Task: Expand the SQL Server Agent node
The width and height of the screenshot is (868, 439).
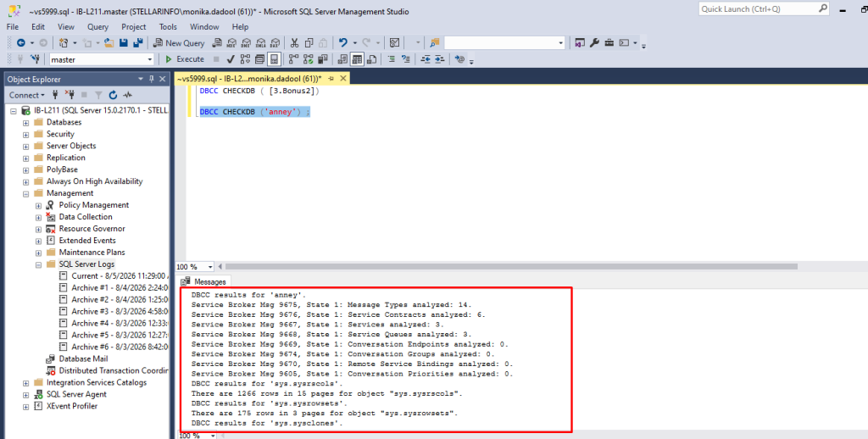Action: coord(26,395)
